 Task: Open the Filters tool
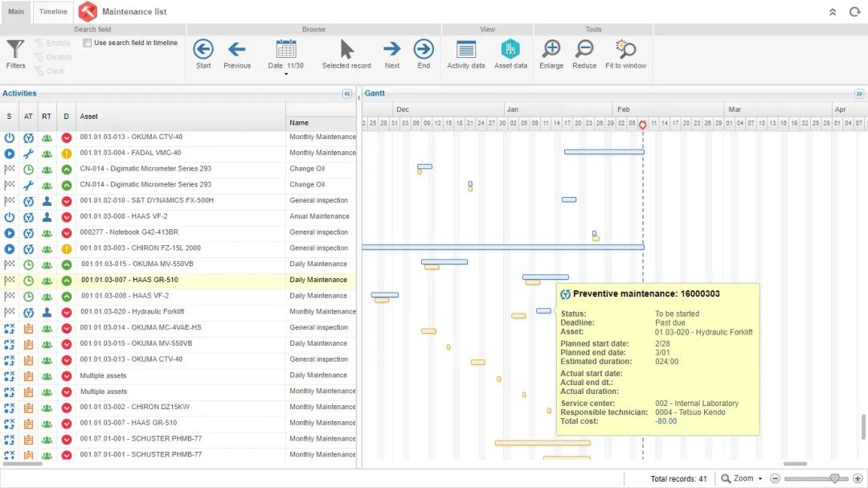click(x=15, y=54)
